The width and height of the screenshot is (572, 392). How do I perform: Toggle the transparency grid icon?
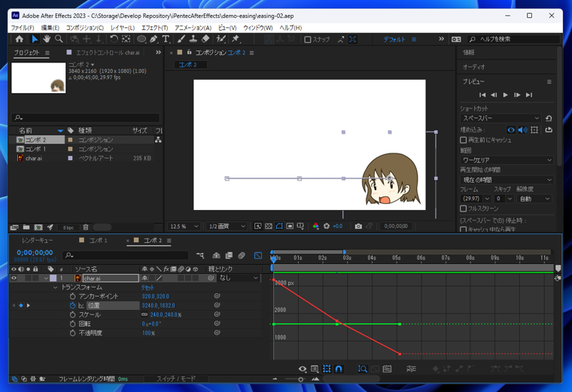coord(269,226)
